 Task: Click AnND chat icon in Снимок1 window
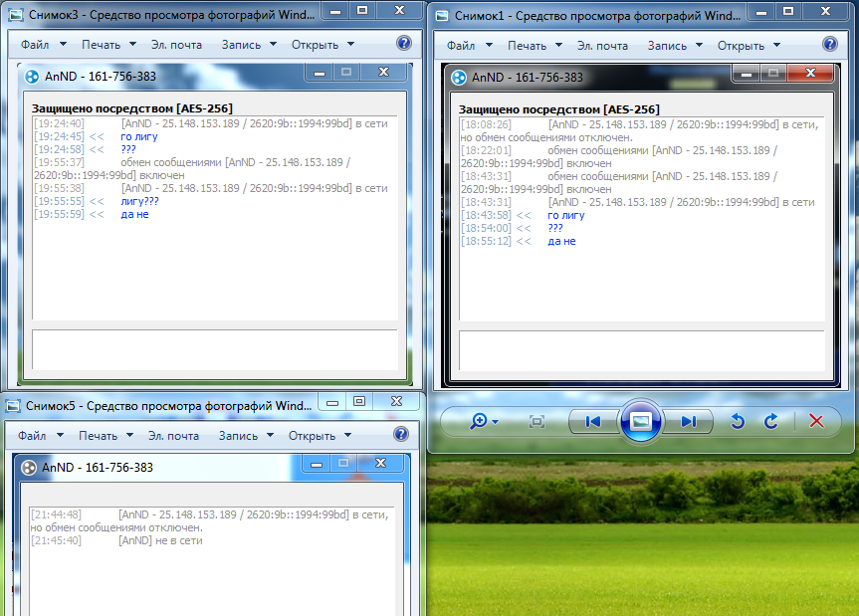point(459,78)
